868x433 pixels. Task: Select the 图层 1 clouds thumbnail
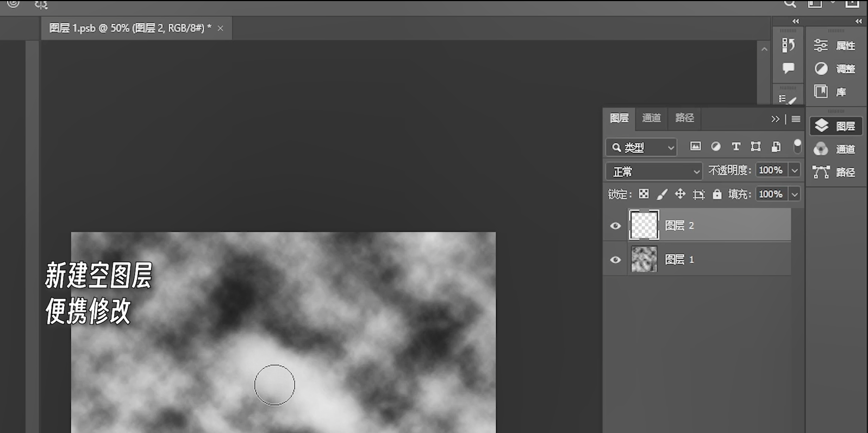[644, 259]
